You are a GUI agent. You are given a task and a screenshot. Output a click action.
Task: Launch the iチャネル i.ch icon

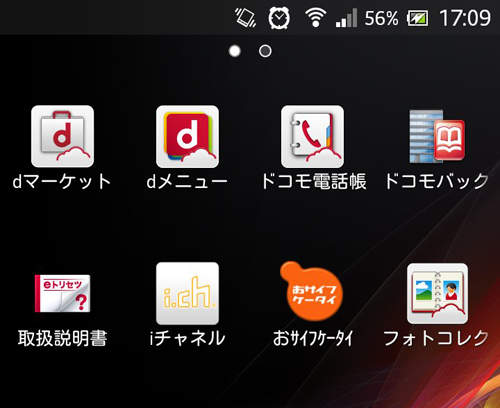click(x=187, y=293)
